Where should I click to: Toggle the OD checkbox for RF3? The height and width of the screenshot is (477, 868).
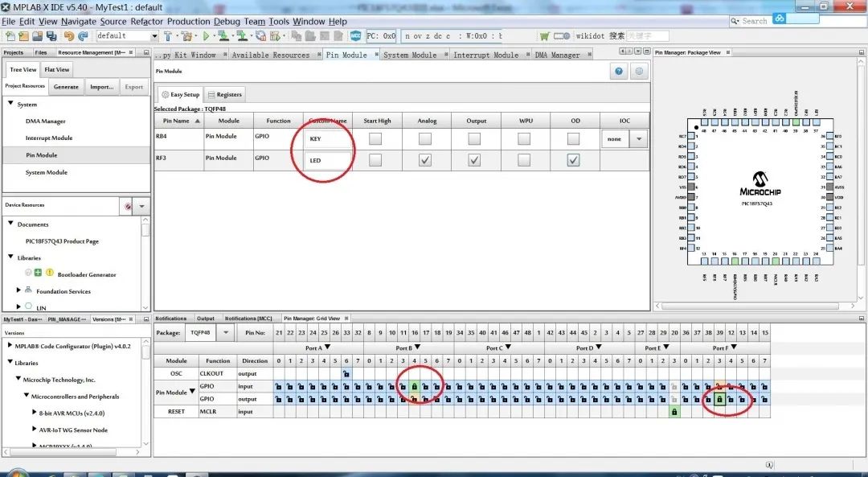pos(573,160)
